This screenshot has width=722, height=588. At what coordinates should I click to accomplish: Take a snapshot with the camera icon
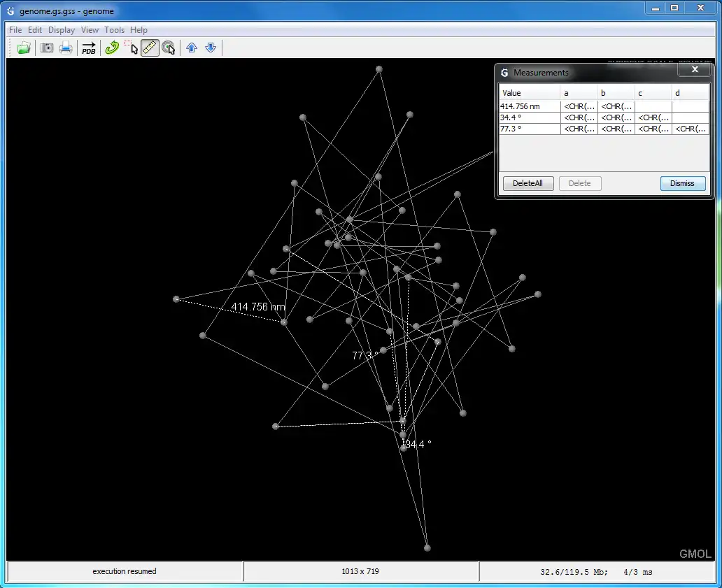(x=47, y=48)
